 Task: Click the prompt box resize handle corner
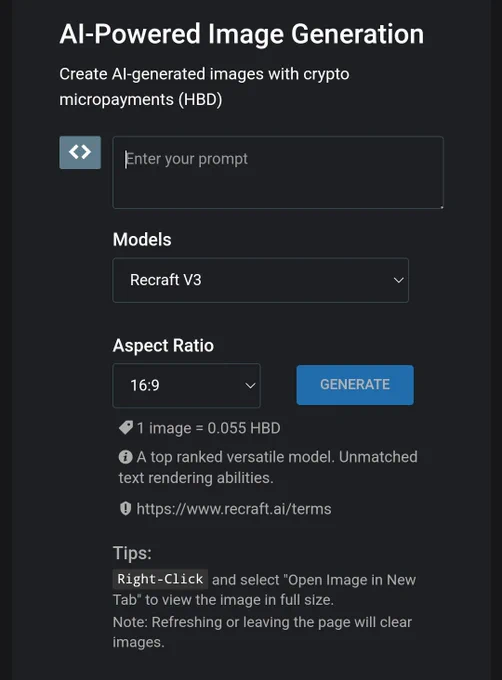point(441,207)
